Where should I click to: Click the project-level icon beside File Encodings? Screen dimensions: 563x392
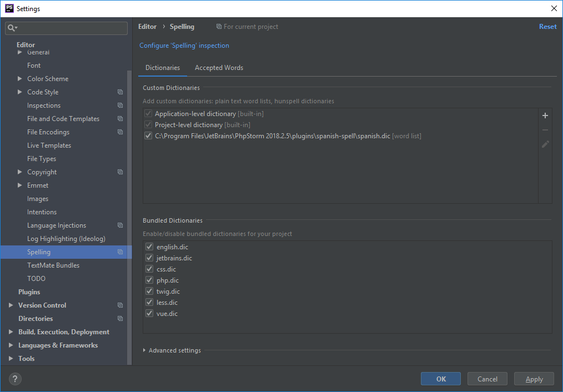point(120,132)
